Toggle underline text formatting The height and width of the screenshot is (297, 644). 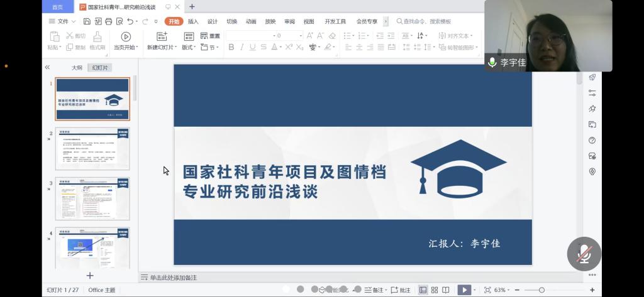point(253,47)
